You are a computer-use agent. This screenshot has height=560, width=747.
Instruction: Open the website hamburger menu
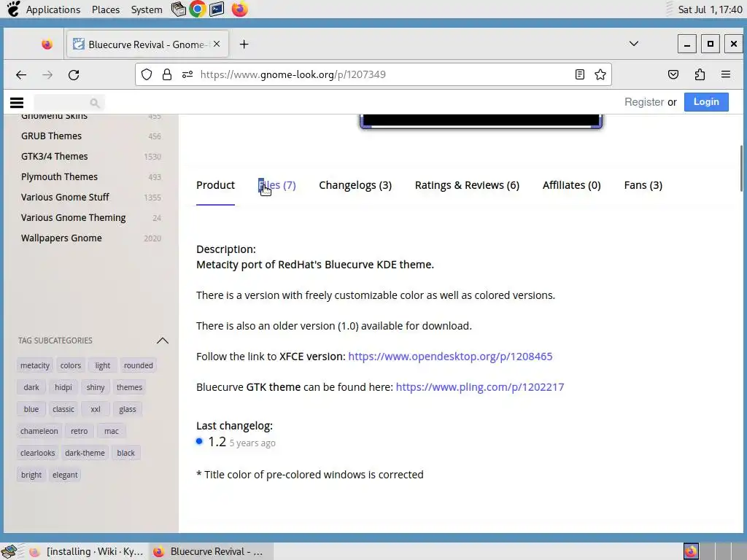click(17, 102)
